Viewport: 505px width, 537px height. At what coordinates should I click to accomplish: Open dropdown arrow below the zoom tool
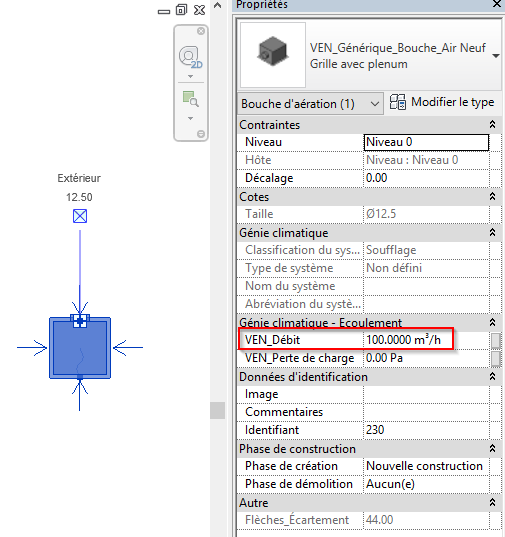190,118
